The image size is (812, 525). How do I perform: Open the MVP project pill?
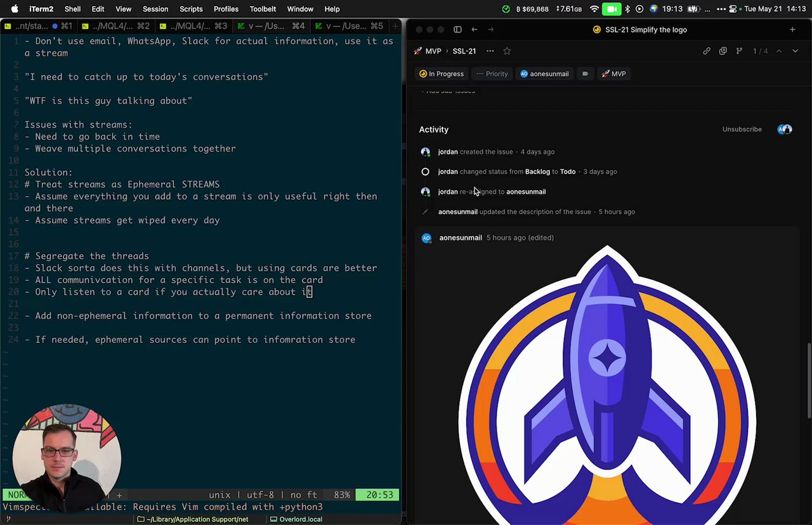pos(613,74)
